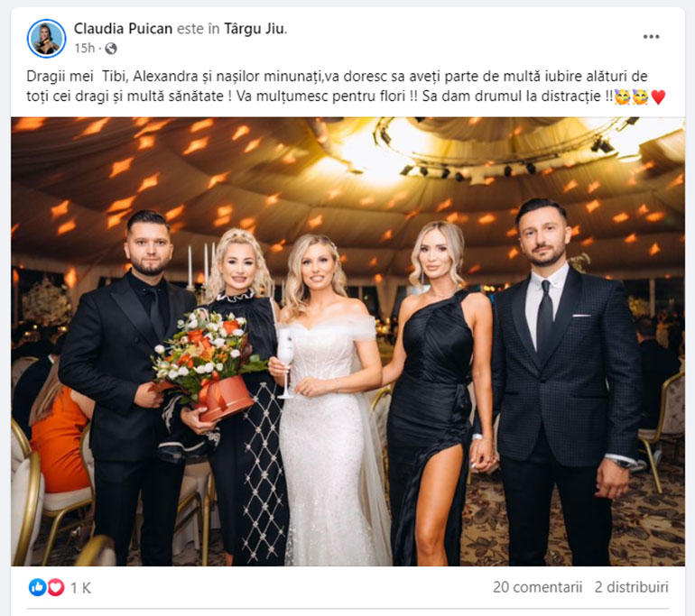Click the second party-face emoji in caption
The image size is (695, 616).
tap(641, 97)
